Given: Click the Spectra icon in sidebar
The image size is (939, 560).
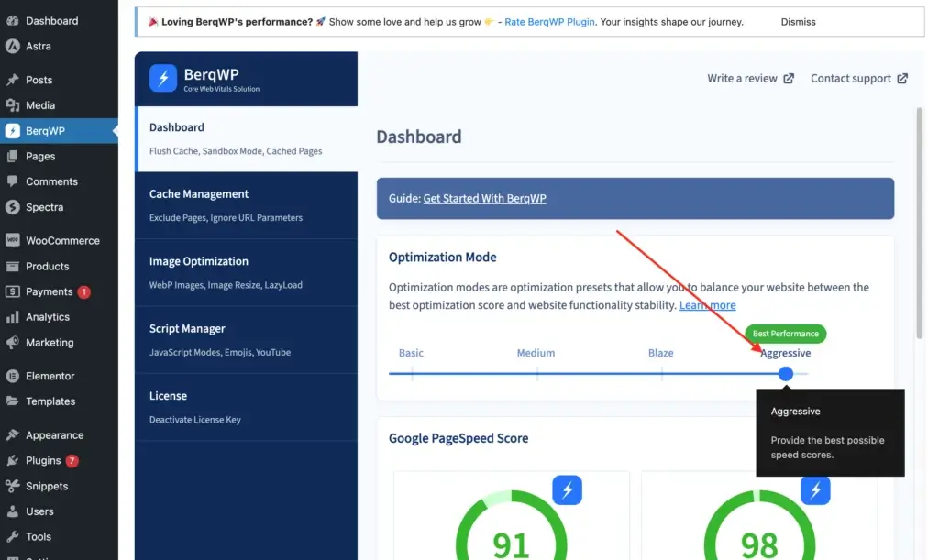Looking at the screenshot, I should [13, 207].
